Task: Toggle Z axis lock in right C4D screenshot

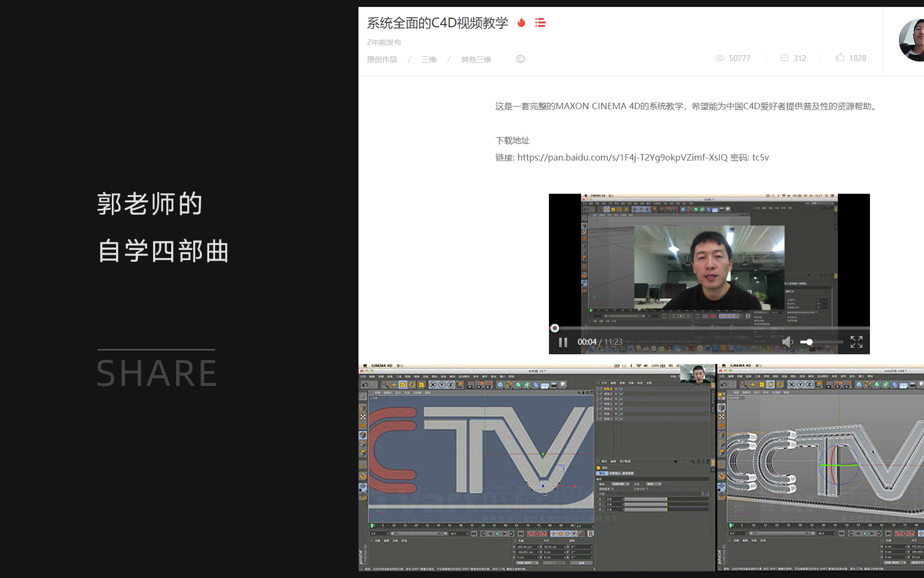Action: pyautogui.click(x=809, y=384)
